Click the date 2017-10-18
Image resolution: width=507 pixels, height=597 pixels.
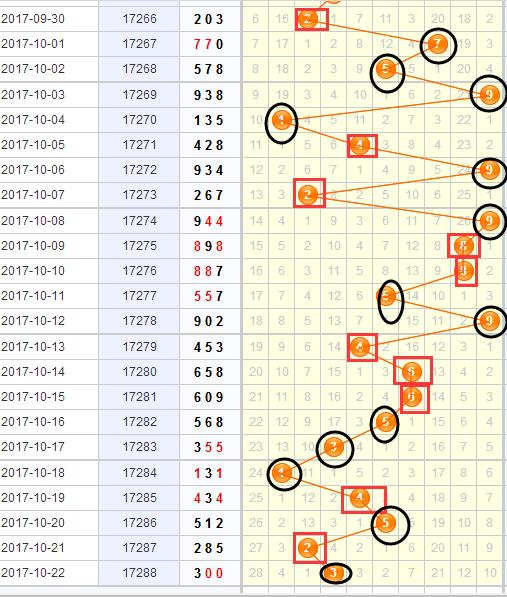pyautogui.click(x=33, y=472)
